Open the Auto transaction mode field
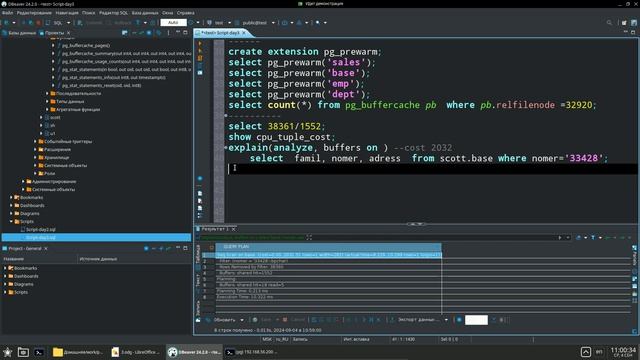Viewport: 640px width, 360px height. (x=173, y=23)
